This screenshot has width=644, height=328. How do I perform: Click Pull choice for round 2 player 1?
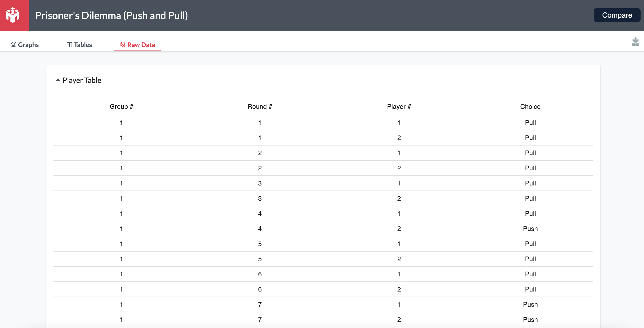[530, 153]
